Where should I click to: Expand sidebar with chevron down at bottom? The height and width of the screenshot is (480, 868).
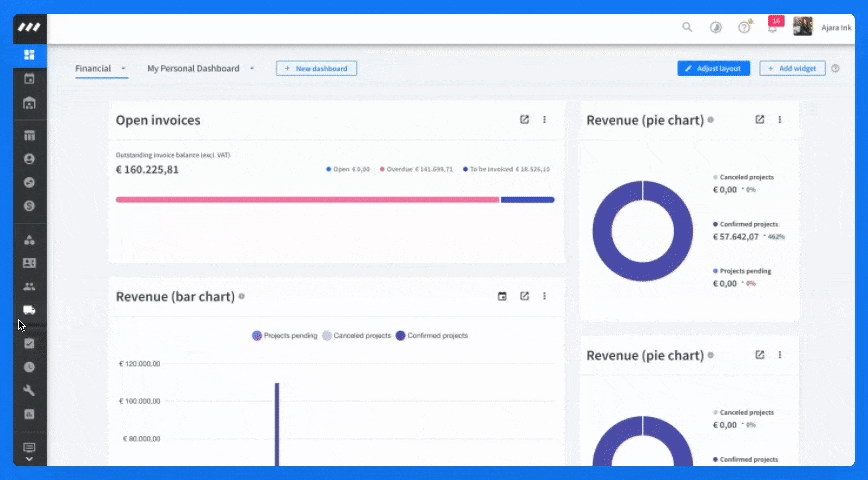pyautogui.click(x=29, y=459)
